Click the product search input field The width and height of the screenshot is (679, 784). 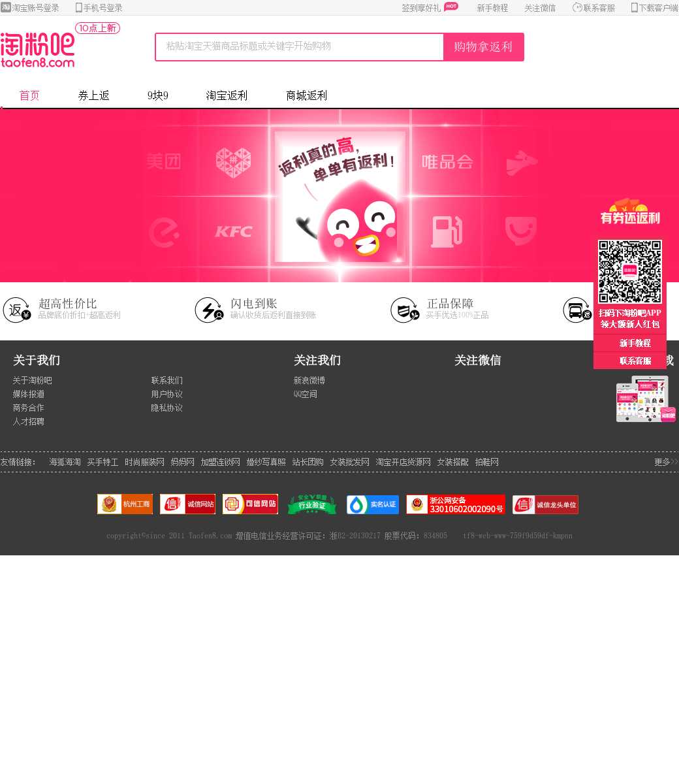[x=300, y=47]
